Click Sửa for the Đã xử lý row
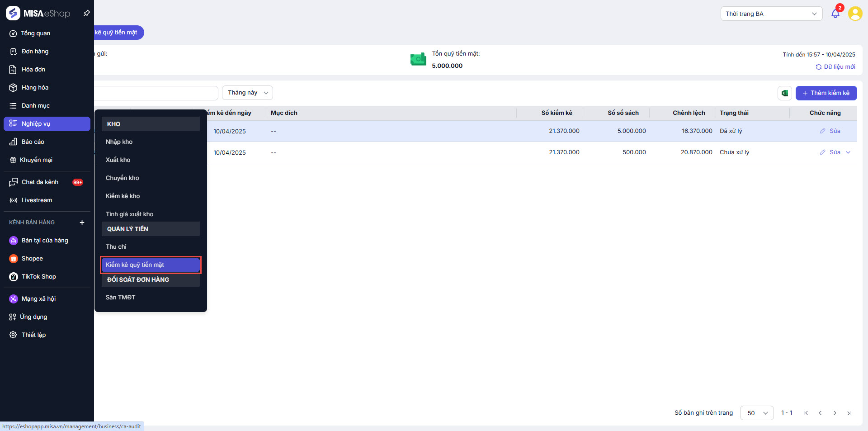Viewport: 868px width, 431px height. (835, 131)
